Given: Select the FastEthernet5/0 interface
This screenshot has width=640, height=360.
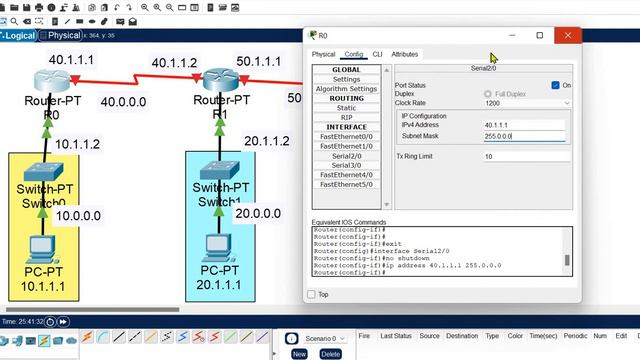Looking at the screenshot, I should coord(346,184).
